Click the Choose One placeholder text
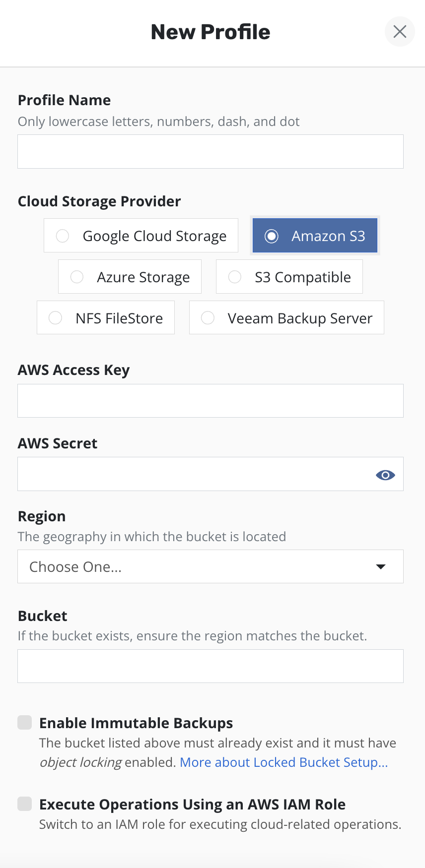 [75, 567]
